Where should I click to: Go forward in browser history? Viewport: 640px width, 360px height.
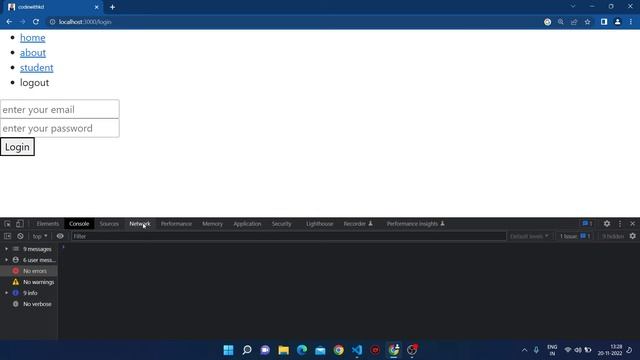pyautogui.click(x=22, y=22)
